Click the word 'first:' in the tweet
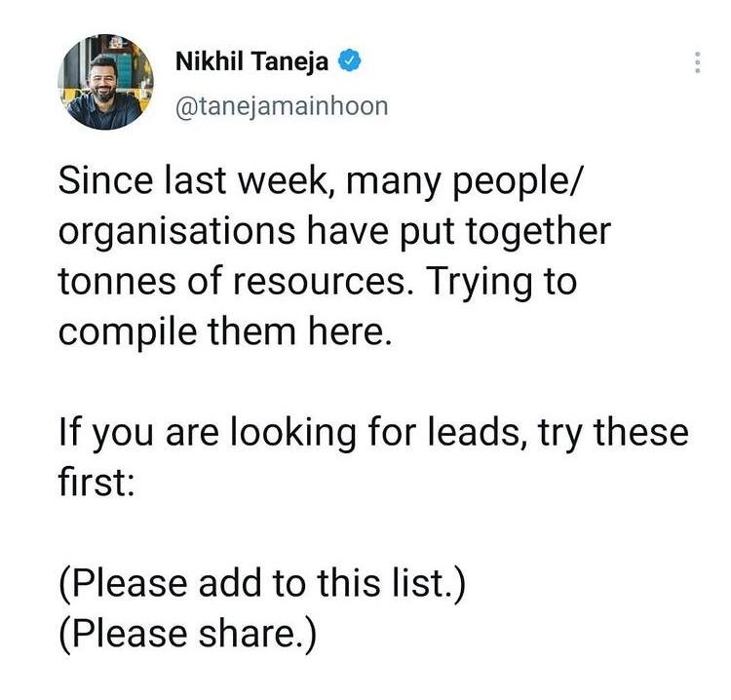The image size is (731, 700). point(96,482)
